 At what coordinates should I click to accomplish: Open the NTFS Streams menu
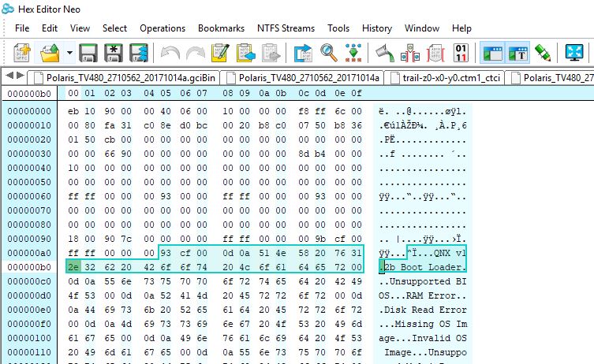[284, 28]
